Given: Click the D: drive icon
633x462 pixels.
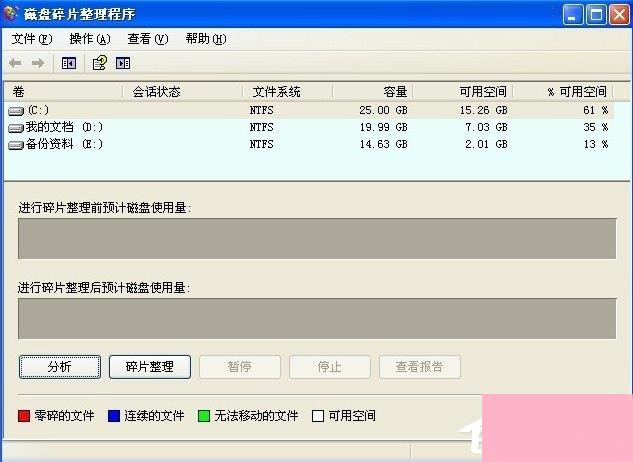Looking at the screenshot, I should click(x=16, y=128).
